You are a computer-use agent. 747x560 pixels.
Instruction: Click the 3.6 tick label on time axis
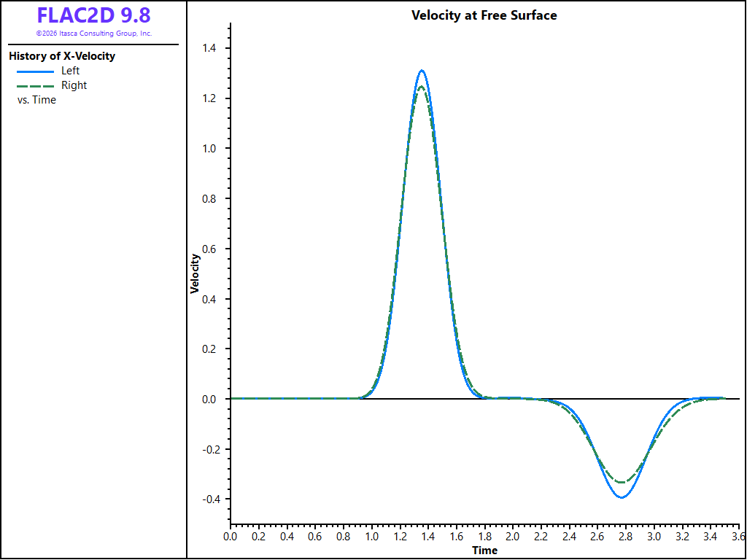click(738, 537)
